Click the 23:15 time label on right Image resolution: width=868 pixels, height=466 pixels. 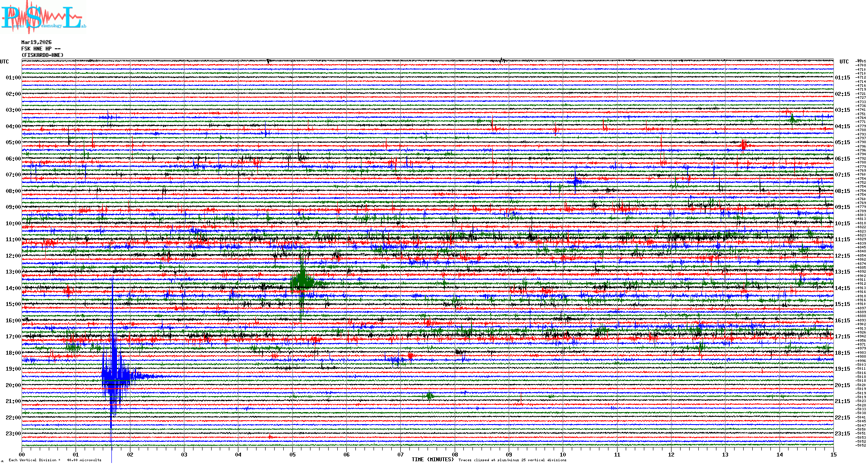[x=842, y=434]
